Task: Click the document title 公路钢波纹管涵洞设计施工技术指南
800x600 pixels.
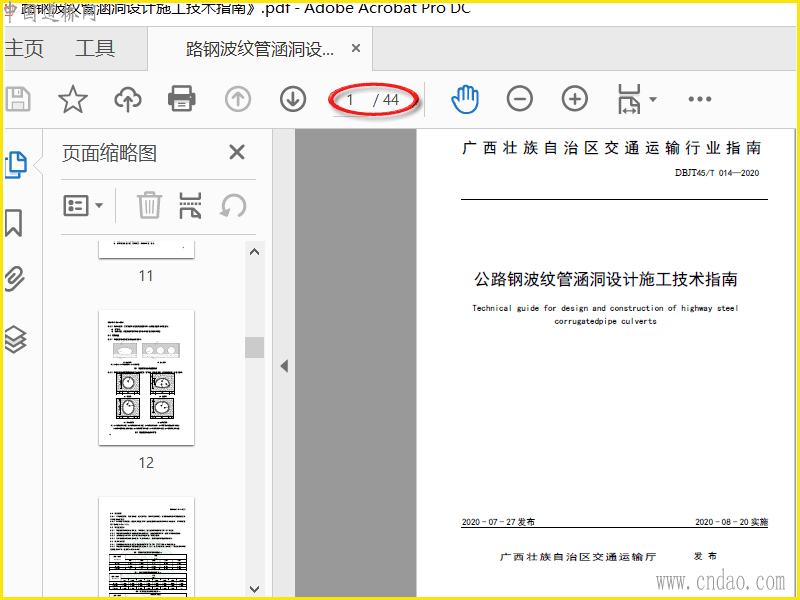Action: (x=606, y=279)
